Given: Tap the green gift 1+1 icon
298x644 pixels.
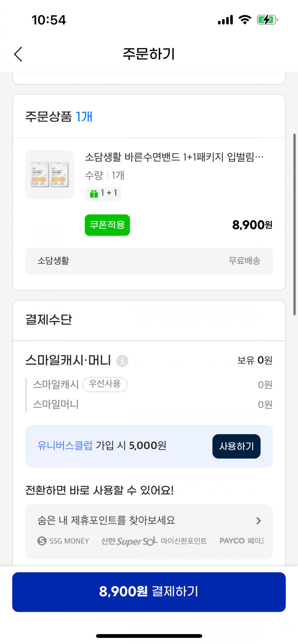Looking at the screenshot, I should (94, 194).
